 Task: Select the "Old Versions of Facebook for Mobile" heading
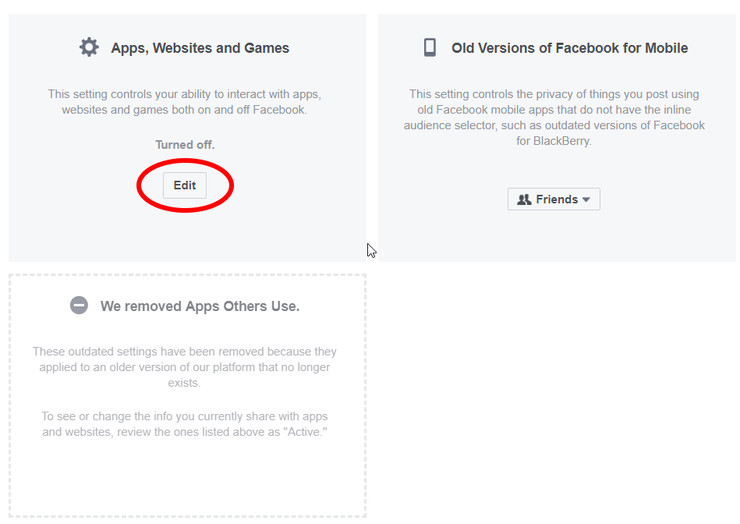(x=569, y=47)
